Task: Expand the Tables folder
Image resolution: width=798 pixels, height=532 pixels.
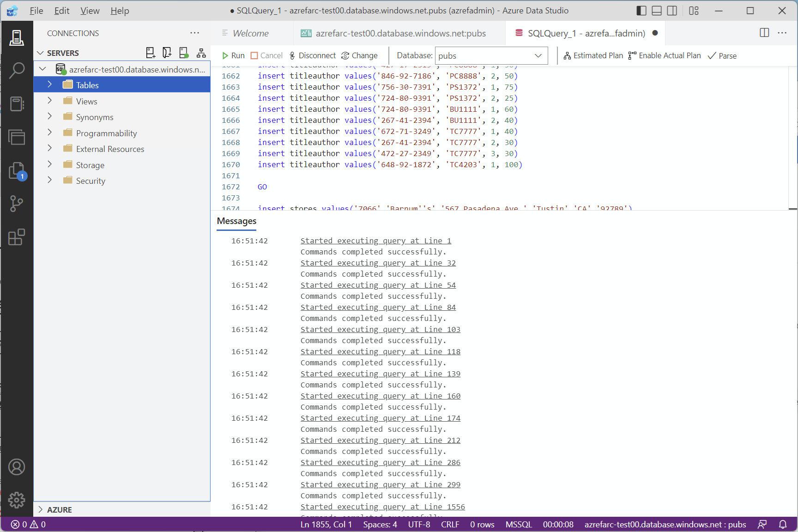Action: tap(49, 85)
